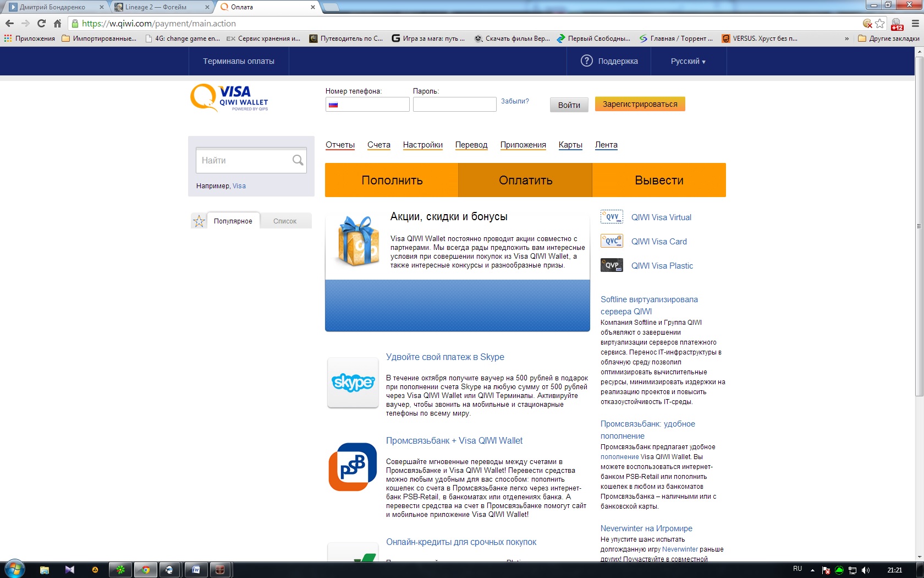Click the volume speaker tray icon
Viewport: 924px width, 578px height.
click(x=865, y=570)
